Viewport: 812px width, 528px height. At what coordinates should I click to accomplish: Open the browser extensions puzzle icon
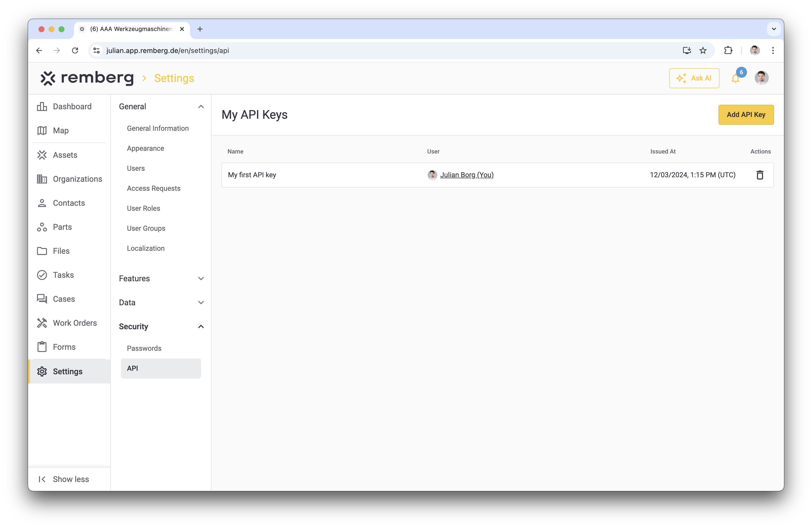click(x=728, y=50)
